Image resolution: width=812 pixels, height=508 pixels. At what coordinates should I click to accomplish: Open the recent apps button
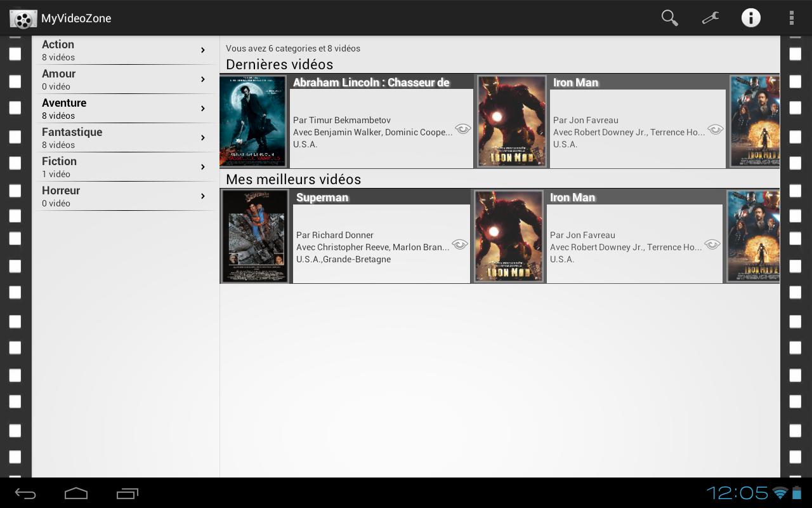(x=128, y=493)
